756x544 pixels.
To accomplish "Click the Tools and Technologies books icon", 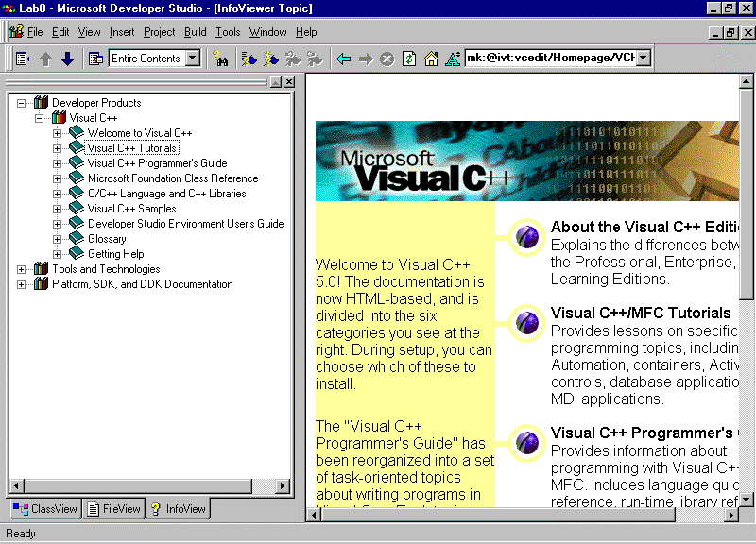I will click(41, 268).
